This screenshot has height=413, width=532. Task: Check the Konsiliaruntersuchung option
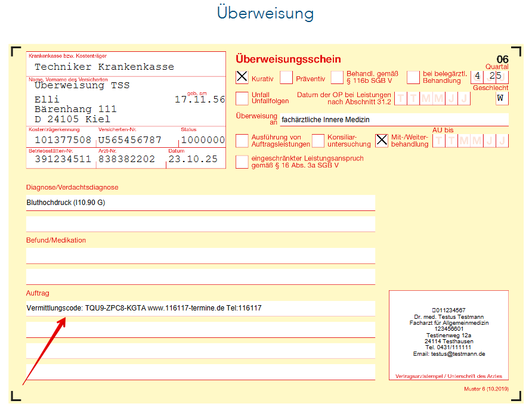[317, 139]
